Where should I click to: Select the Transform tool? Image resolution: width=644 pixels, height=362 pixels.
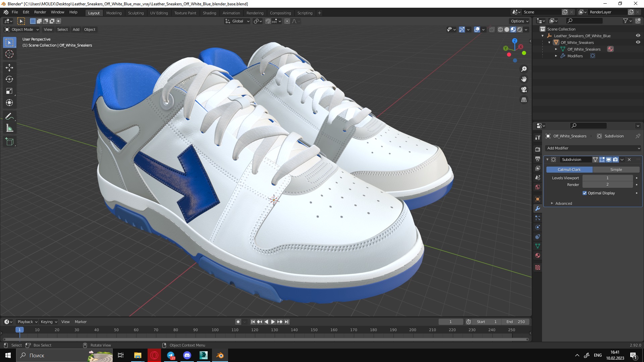9,103
